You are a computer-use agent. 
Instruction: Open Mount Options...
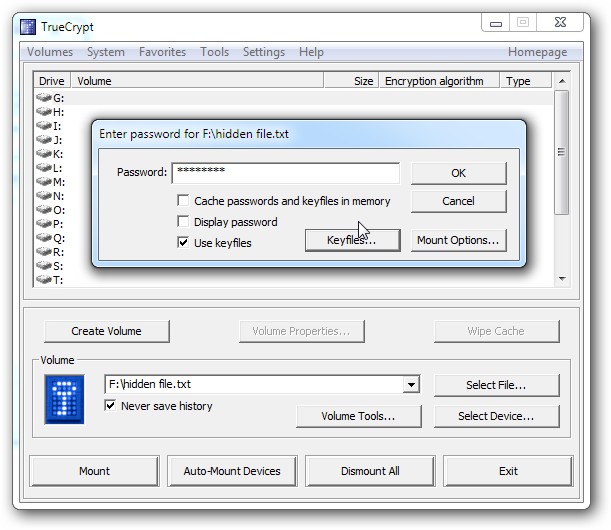(459, 240)
